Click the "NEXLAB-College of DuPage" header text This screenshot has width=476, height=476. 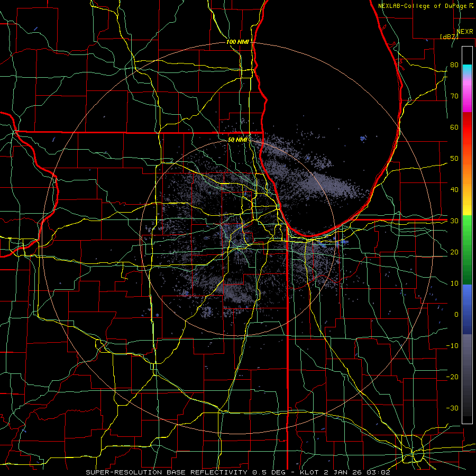click(x=422, y=6)
